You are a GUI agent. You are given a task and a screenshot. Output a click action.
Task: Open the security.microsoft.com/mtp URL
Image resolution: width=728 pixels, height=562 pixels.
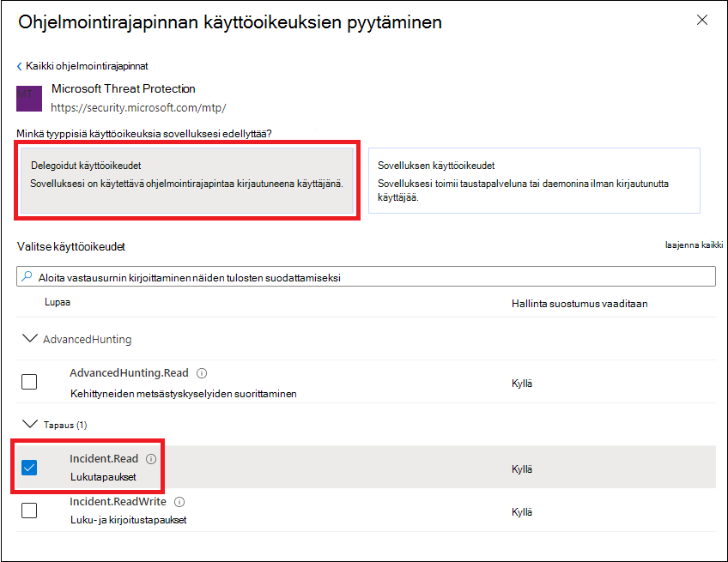(x=138, y=107)
